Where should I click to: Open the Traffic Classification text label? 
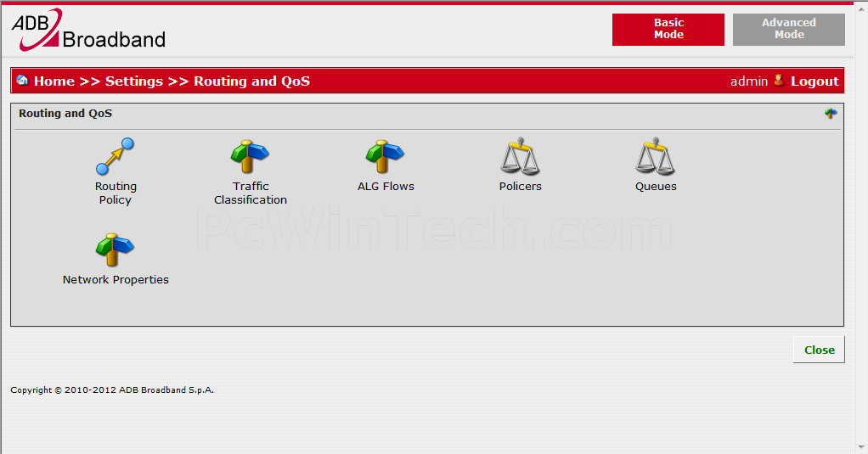point(250,193)
